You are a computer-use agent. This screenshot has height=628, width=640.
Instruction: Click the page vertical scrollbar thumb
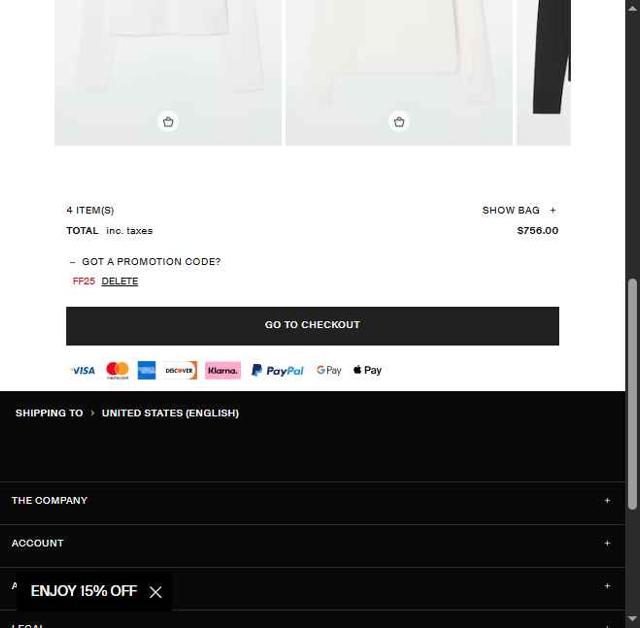(632, 394)
